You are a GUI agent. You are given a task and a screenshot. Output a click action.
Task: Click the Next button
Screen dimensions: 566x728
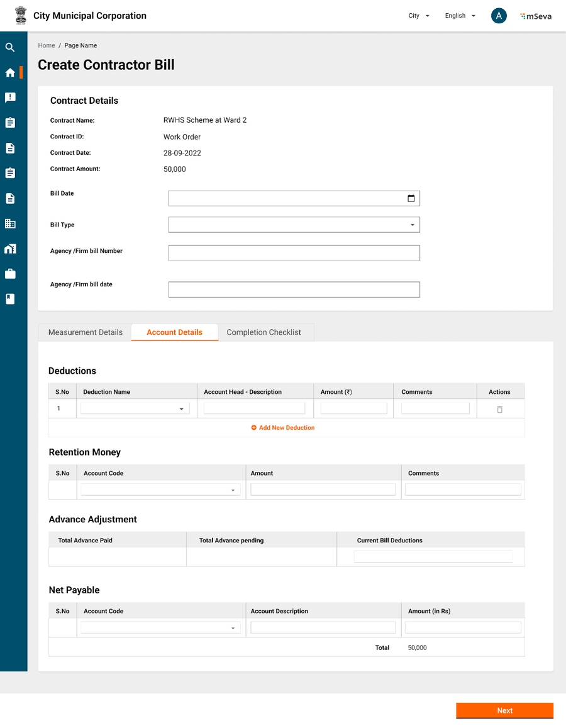click(504, 710)
